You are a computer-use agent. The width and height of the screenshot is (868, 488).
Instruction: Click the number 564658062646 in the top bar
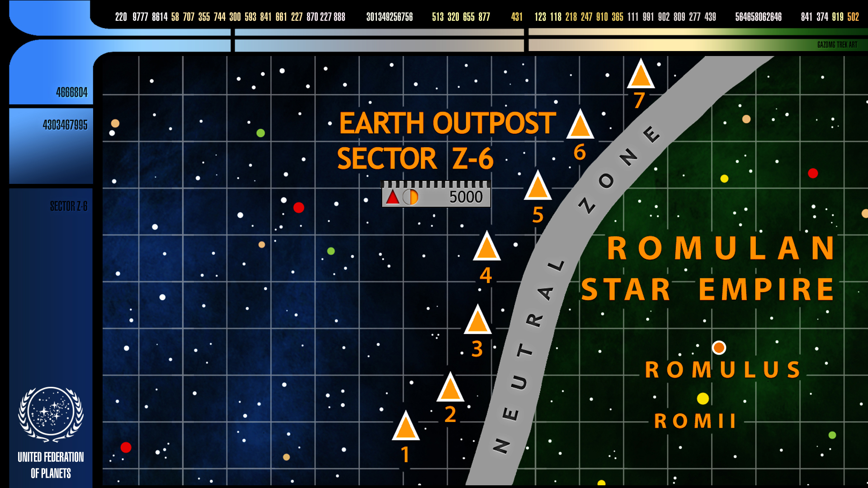pos(758,17)
